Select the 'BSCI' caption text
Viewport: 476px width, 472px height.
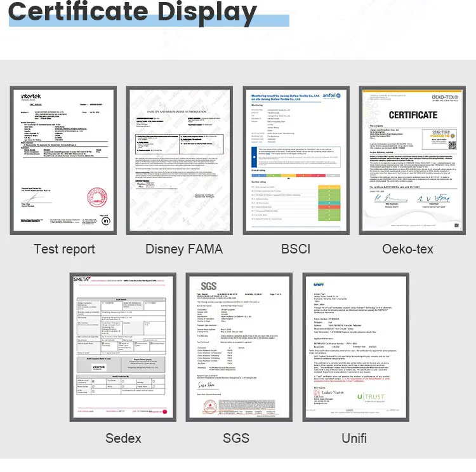point(296,249)
